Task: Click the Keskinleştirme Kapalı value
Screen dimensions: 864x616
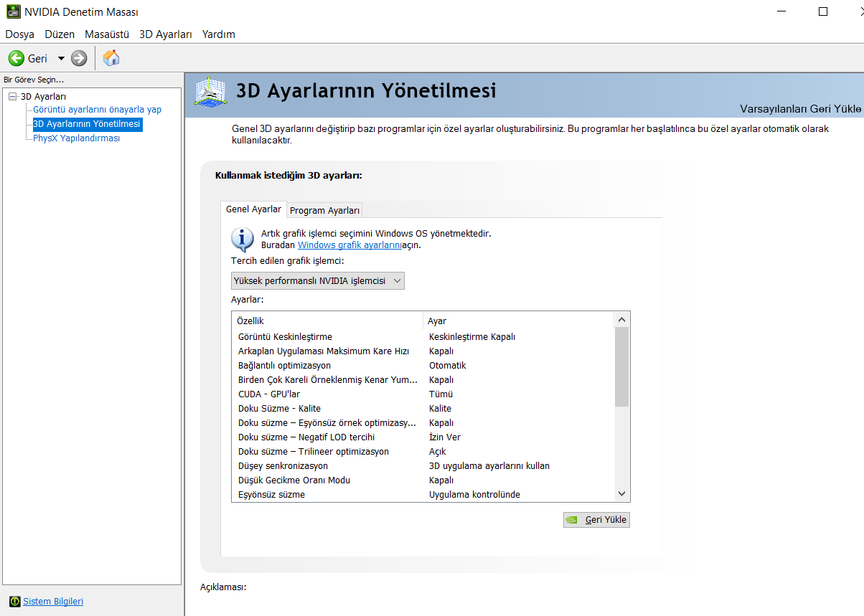Action: point(472,336)
